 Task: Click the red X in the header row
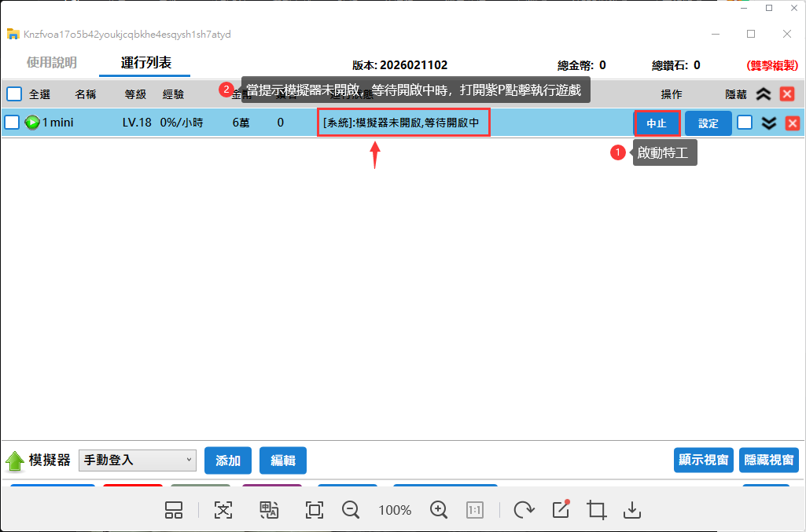point(786,94)
